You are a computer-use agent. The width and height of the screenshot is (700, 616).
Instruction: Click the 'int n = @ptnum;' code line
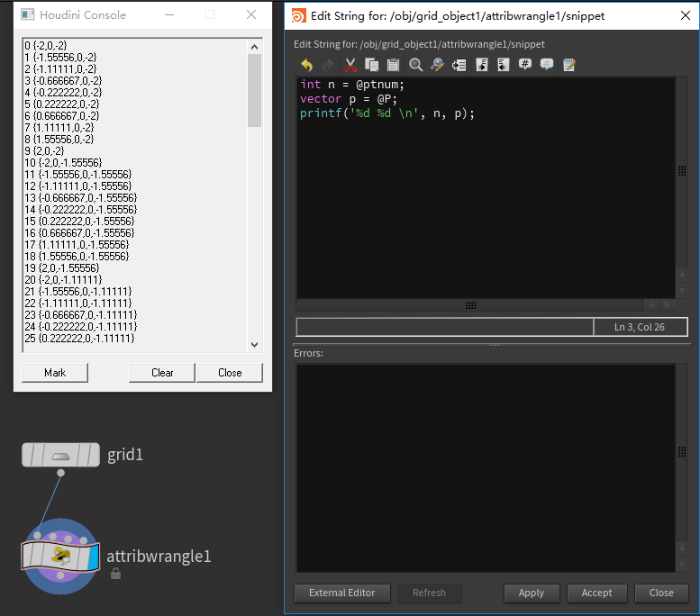click(351, 85)
